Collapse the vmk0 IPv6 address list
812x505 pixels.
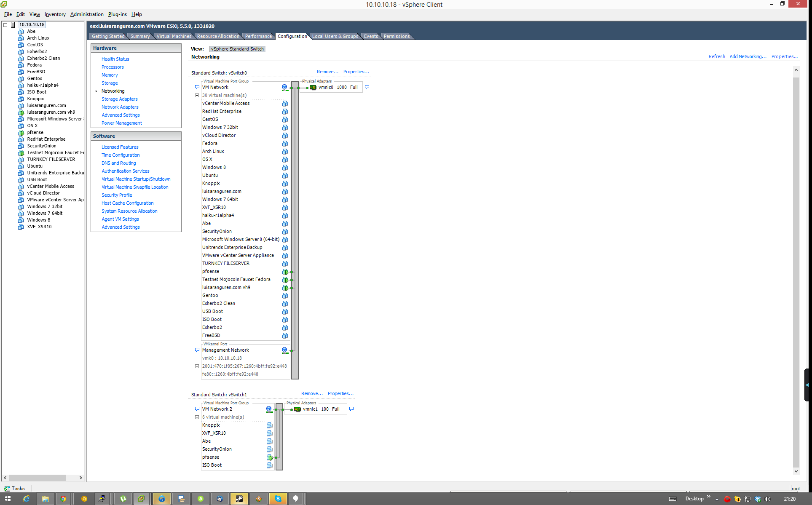[x=197, y=366]
